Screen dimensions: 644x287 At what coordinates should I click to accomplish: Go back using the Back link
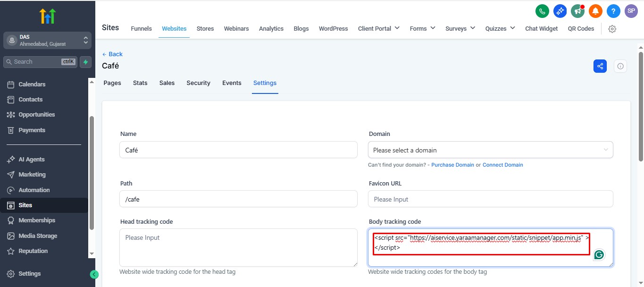(112, 54)
